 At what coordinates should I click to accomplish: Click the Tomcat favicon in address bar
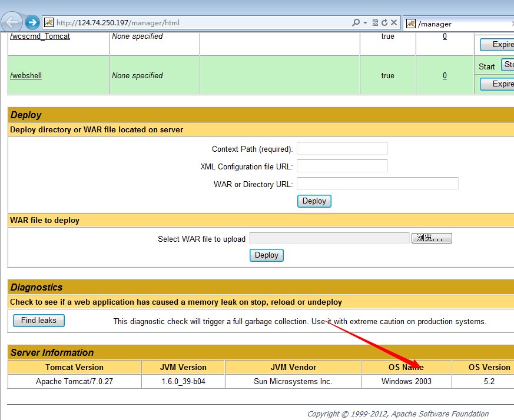point(49,22)
